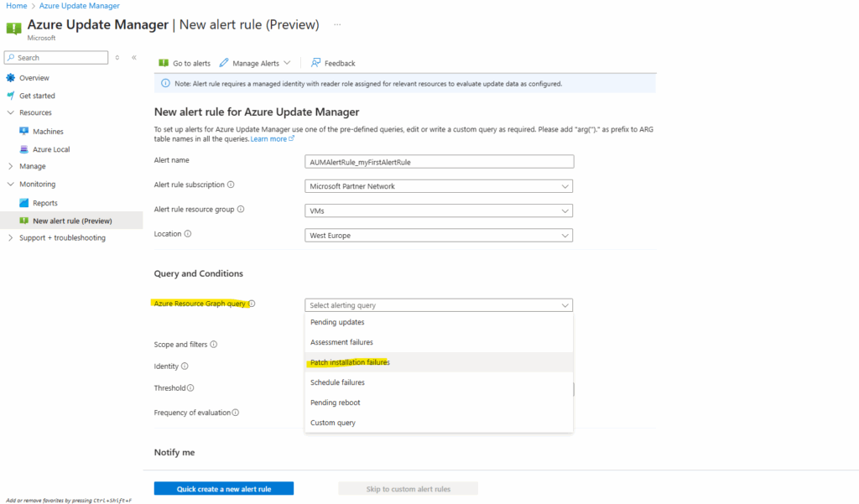Click the Alert name input field
The width and height of the screenshot is (859, 504).
[x=440, y=162]
